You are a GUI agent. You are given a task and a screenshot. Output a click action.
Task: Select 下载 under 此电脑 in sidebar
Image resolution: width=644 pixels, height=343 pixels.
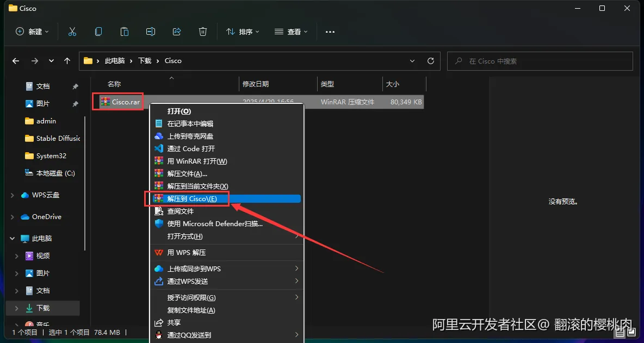pyautogui.click(x=43, y=308)
